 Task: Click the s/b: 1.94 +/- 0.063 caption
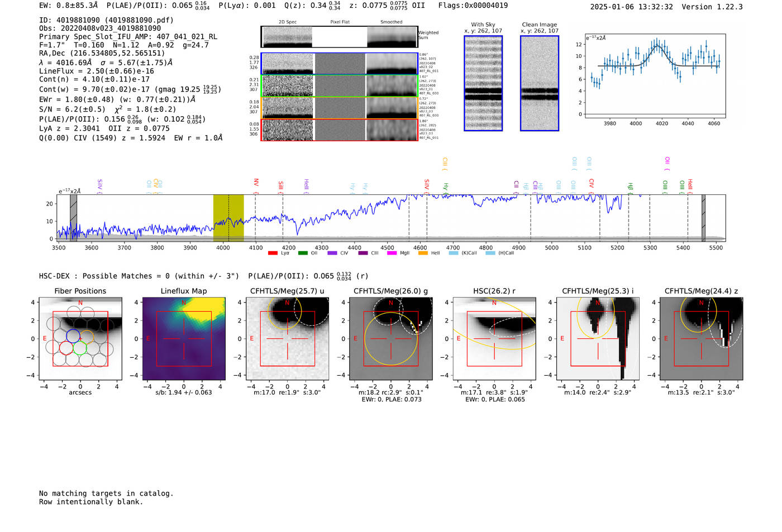point(184,392)
